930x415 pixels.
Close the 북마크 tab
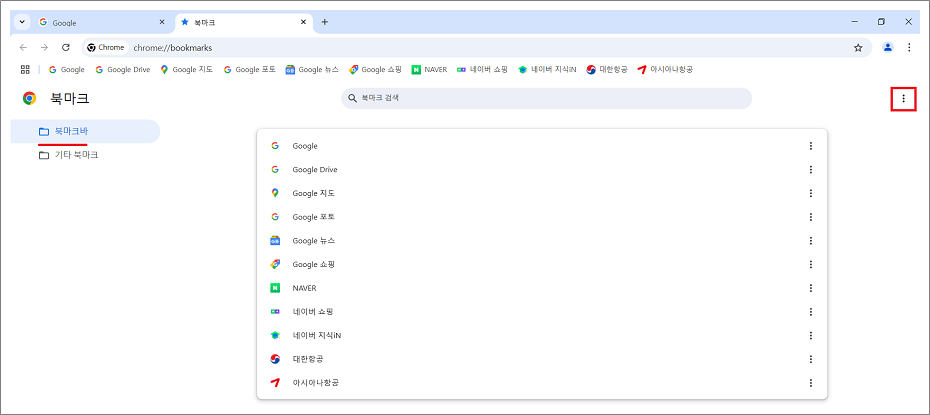pos(304,22)
